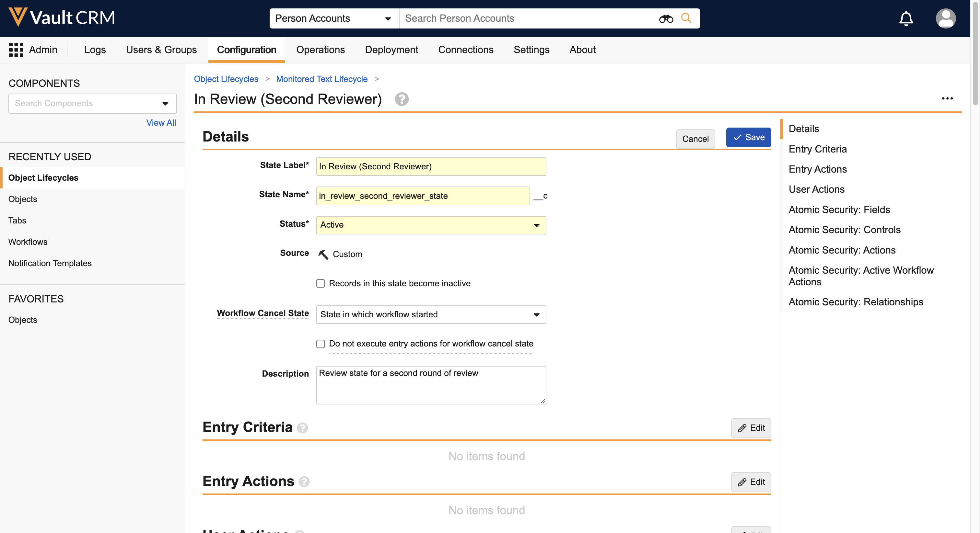The height and width of the screenshot is (533, 980).
Task: Enable Do not execute entry actions checkbox
Action: [321, 344]
